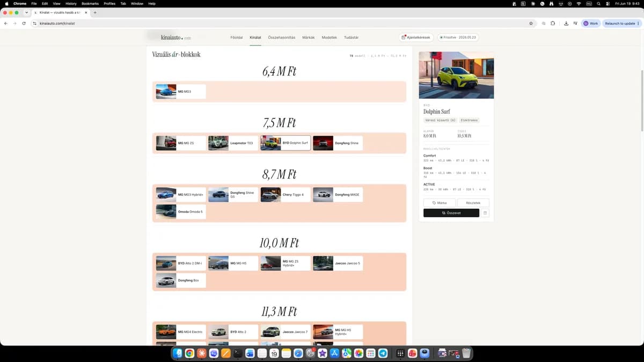Viewport: 644px width, 362px height.
Task: Select the BYD Atto 2 DM-i card
Action: coord(180,263)
